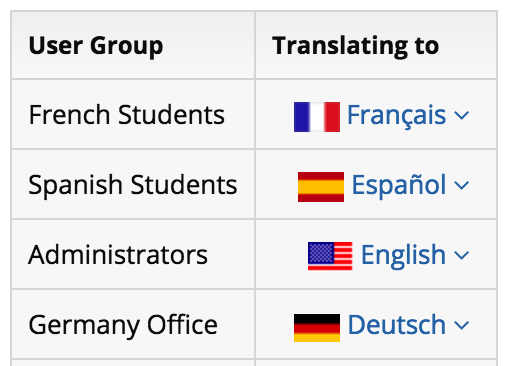Click the Translating to column header
510x366 pixels.
(355, 46)
